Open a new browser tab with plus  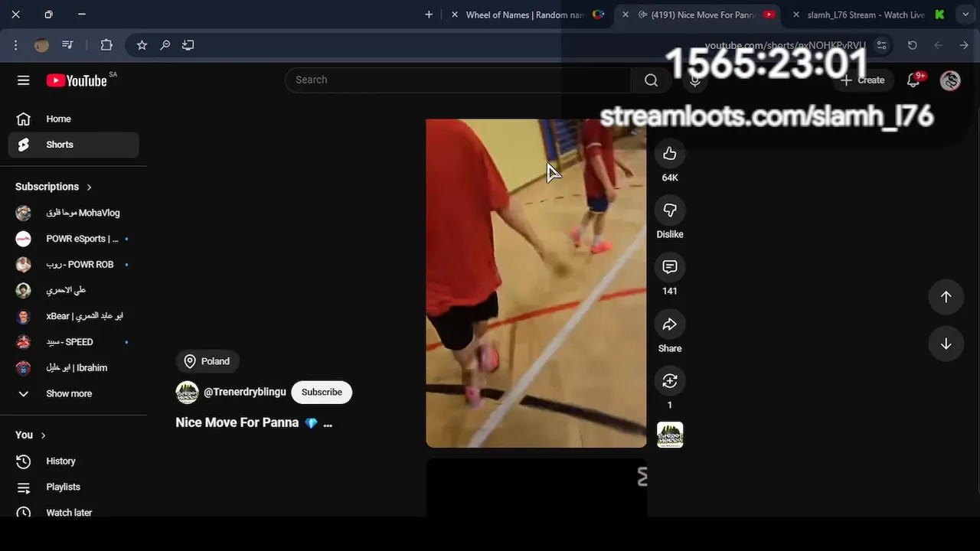click(x=429, y=15)
